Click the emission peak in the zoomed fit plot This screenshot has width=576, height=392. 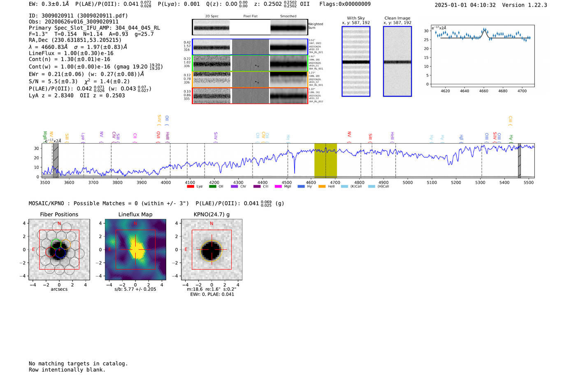(x=484, y=30)
